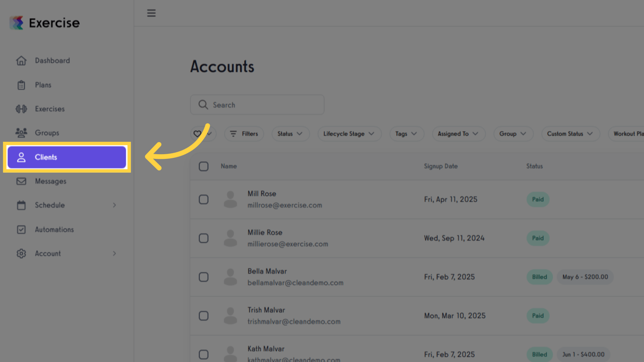Screen dimensions: 644x362
Task: Toggle the select-all header checkbox
Action: (x=204, y=166)
